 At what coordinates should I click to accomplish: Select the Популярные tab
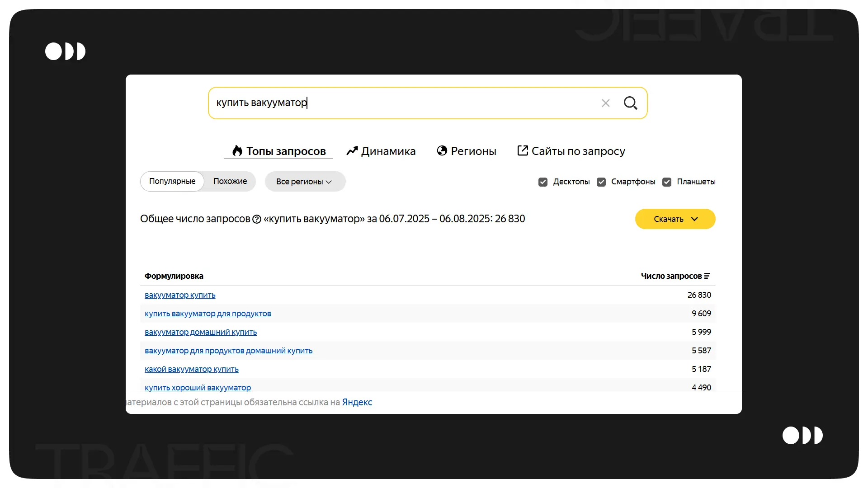[x=172, y=181]
